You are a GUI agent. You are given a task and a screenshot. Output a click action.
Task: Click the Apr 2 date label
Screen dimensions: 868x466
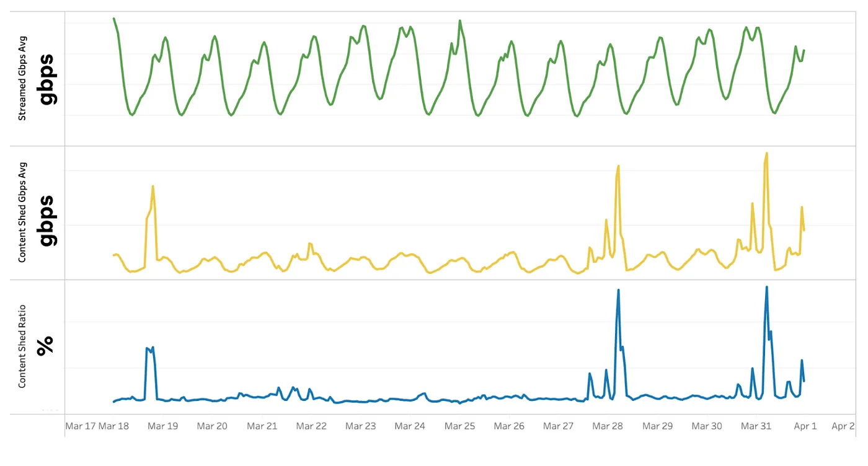pos(843,426)
